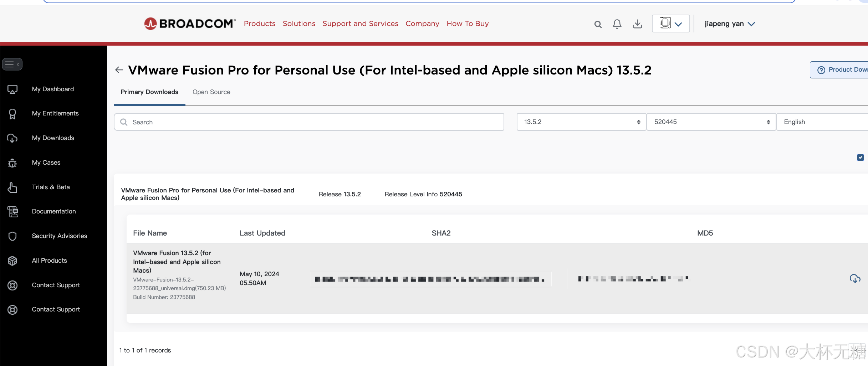Open Security Advisories in the sidebar
This screenshot has width=868, height=366.
(x=59, y=236)
